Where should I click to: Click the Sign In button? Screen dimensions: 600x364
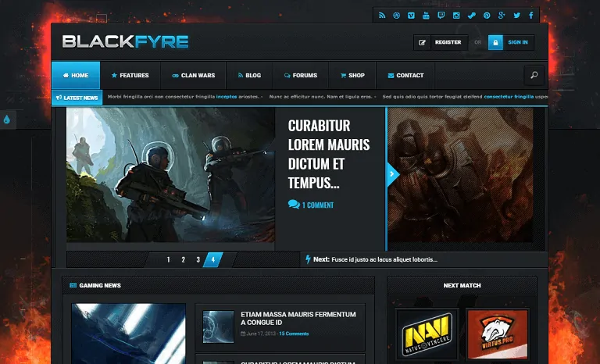(x=518, y=42)
